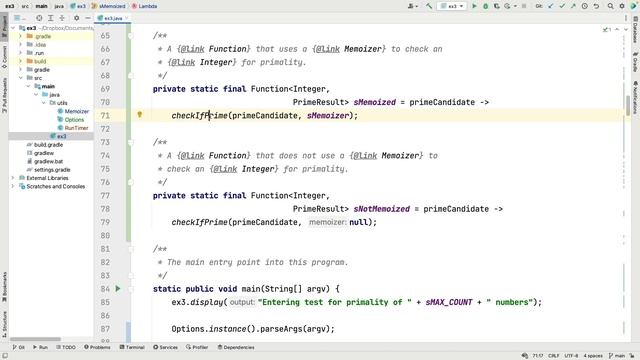Select opened file target icon in Project panel
Image resolution: width=640 pixels, height=360 pixels.
coord(39,18)
